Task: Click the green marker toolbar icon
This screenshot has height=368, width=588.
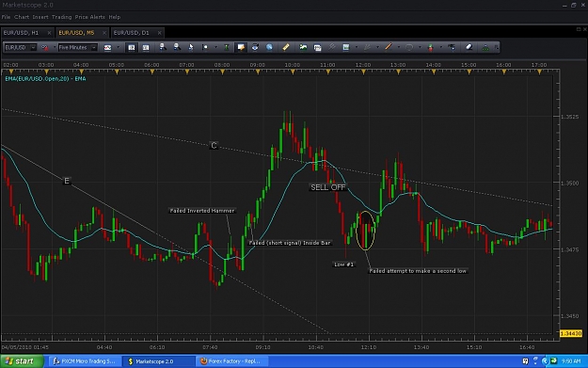Action: click(227, 47)
